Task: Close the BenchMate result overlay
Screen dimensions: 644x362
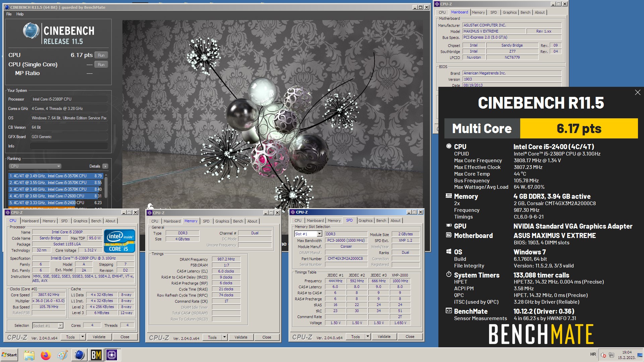Action: (x=638, y=93)
